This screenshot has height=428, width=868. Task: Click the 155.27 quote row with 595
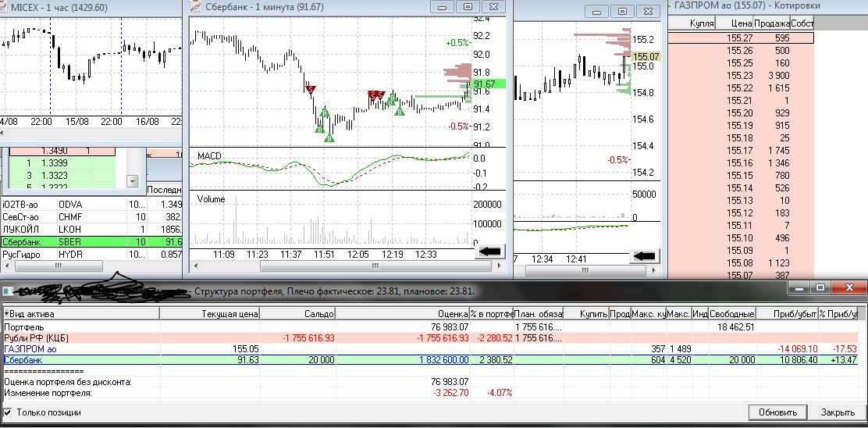(x=741, y=38)
